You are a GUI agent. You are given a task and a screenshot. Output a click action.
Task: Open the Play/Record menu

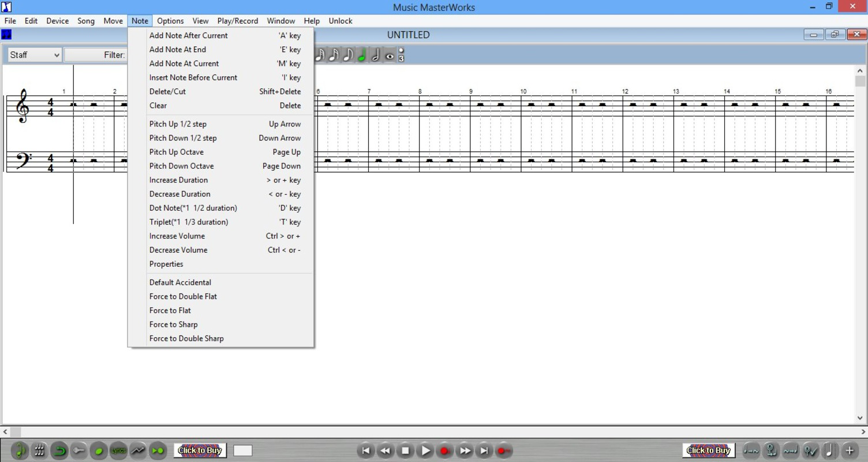[x=238, y=21]
